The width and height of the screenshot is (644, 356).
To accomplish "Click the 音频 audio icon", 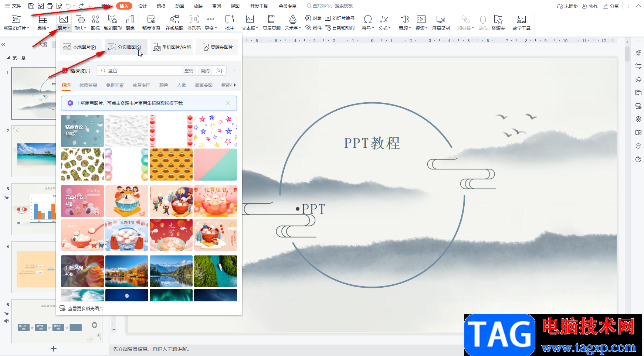I will (405, 19).
